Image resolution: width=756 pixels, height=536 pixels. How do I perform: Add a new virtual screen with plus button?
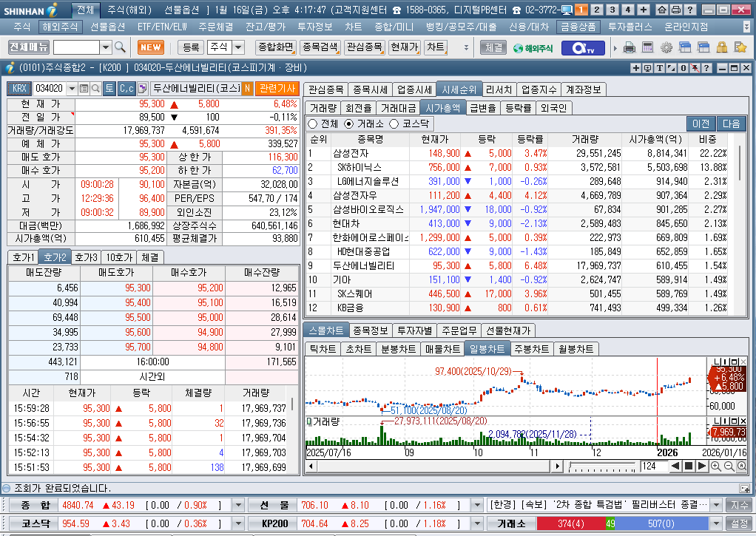643,10
